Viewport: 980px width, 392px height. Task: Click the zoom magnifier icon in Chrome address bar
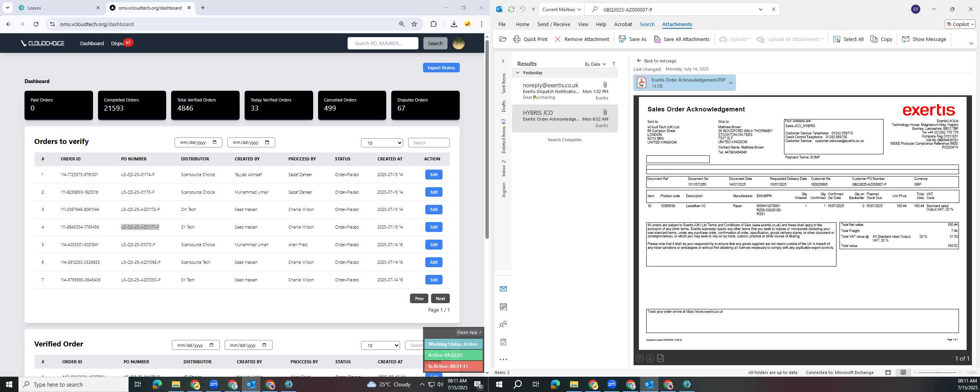pyautogui.click(x=402, y=24)
